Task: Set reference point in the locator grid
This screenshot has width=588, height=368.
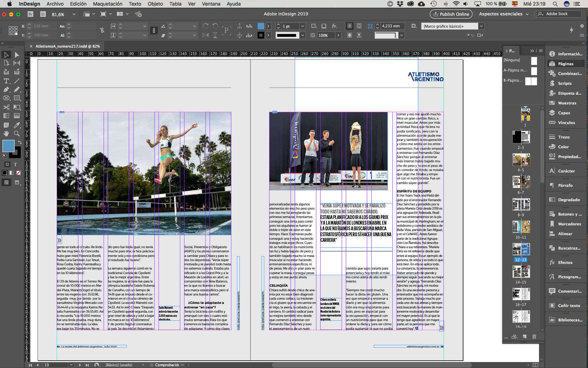Action: 13,30
